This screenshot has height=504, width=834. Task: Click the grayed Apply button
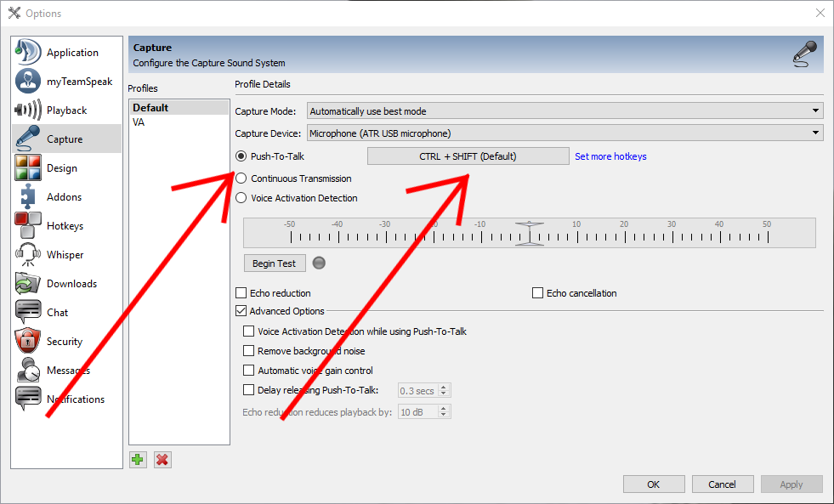(x=791, y=484)
